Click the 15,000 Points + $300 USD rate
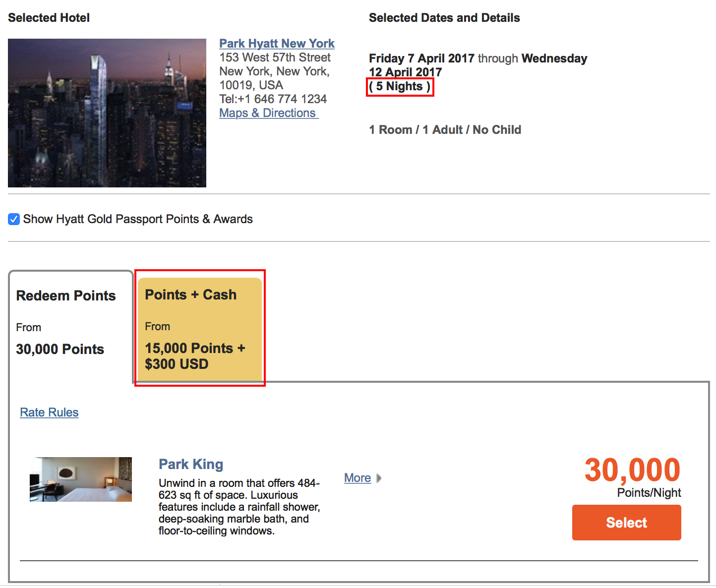 (x=194, y=356)
